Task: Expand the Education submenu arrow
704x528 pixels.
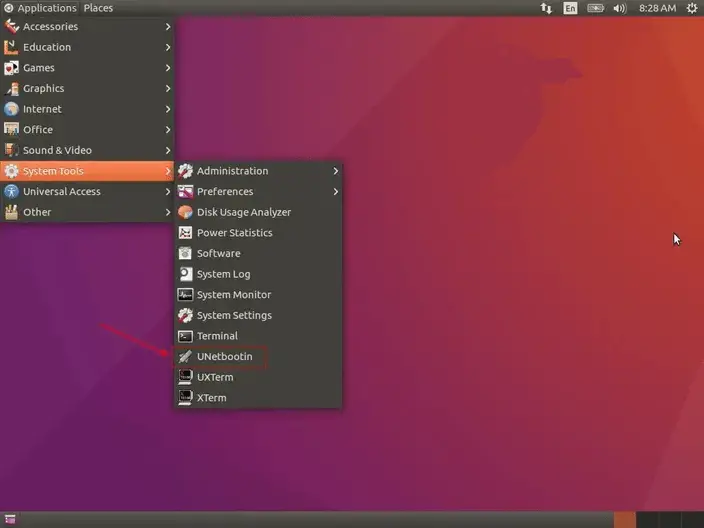Action: [x=168, y=47]
